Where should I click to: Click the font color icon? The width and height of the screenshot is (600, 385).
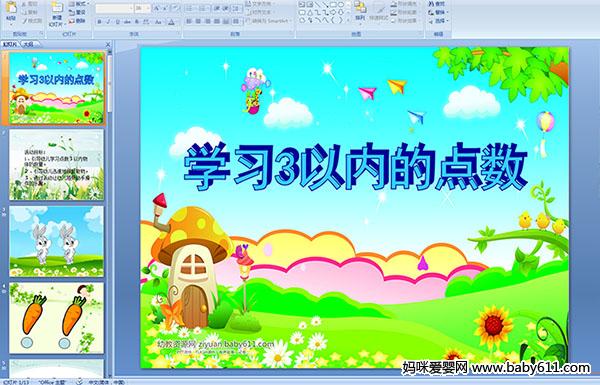point(171,22)
